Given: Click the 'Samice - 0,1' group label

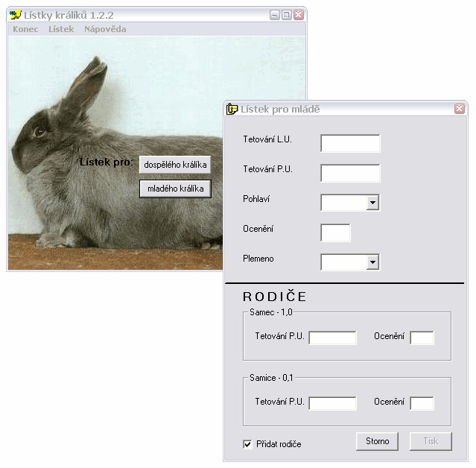Looking at the screenshot, I should click(271, 378).
